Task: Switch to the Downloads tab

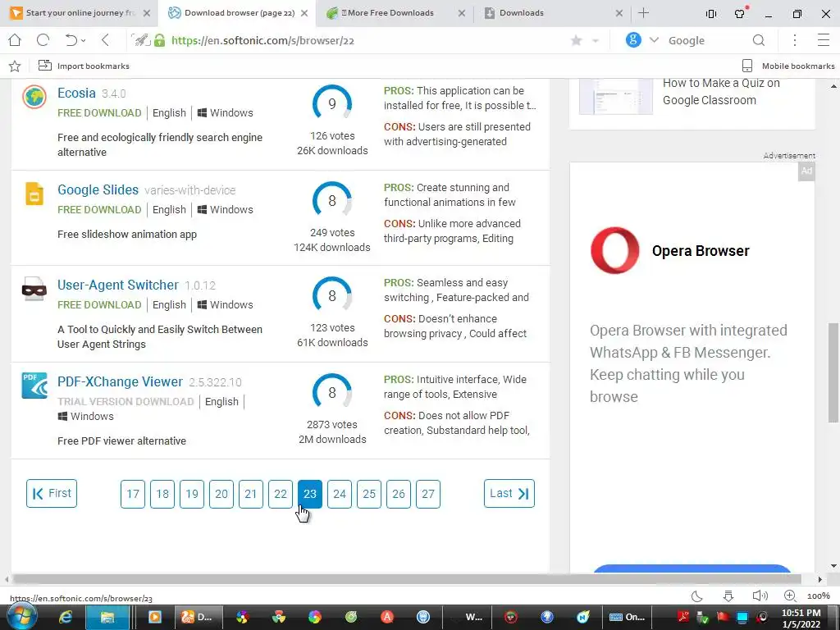Action: [521, 13]
